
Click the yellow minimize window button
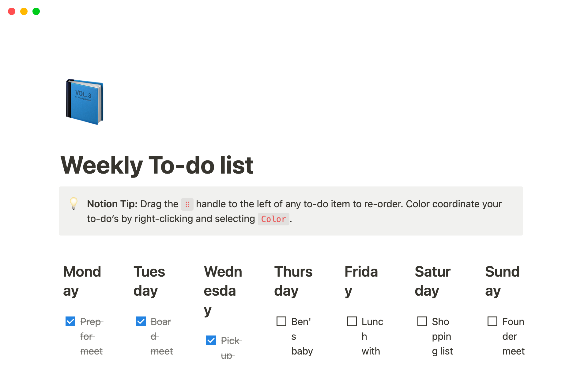click(x=24, y=11)
